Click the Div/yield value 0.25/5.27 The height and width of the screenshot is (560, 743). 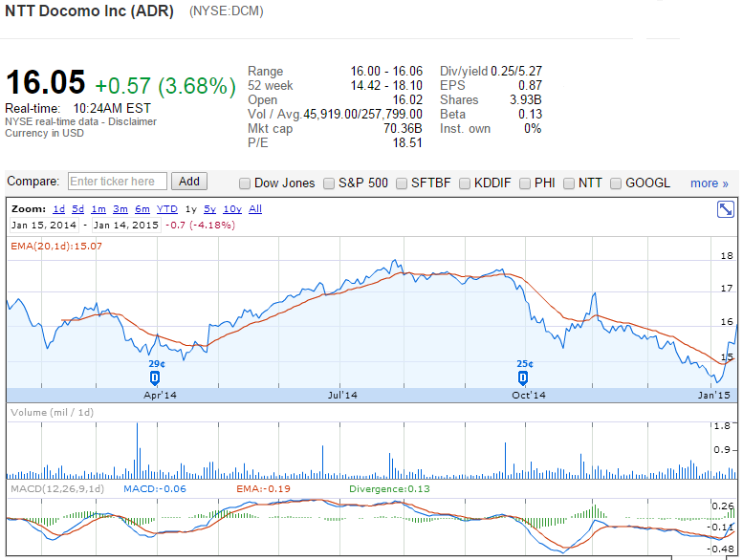(516, 71)
